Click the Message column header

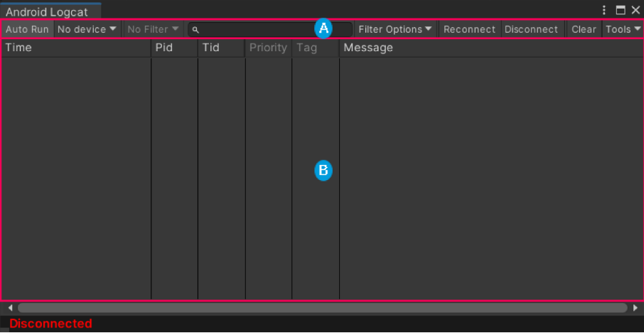tap(490, 48)
